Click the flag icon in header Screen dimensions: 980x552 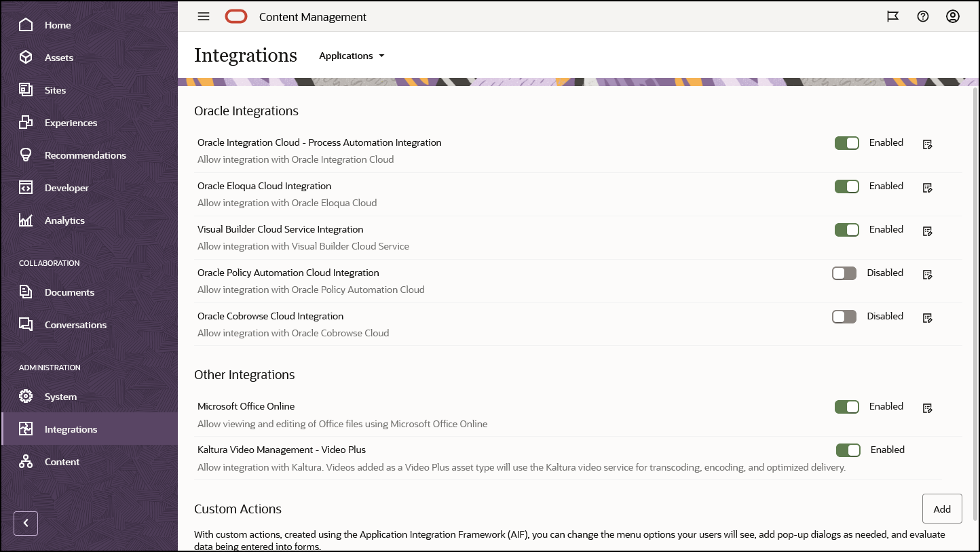[x=893, y=17]
